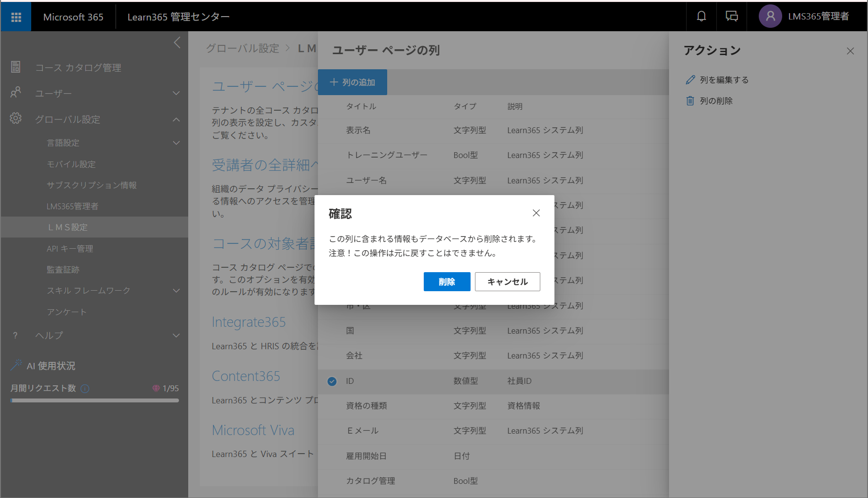Image resolution: width=868 pixels, height=498 pixels.
Task: Select the トレーニングユーザー row
Action: [x=493, y=155]
